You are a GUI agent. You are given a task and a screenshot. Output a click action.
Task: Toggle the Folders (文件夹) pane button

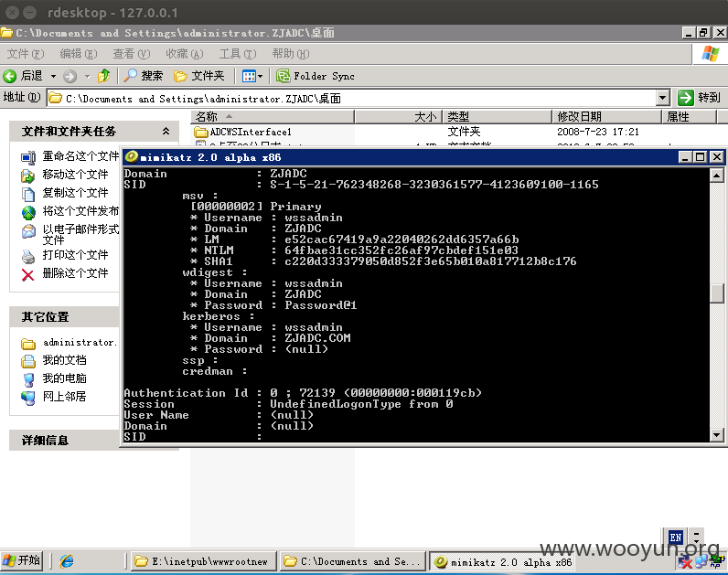pyautogui.click(x=199, y=76)
